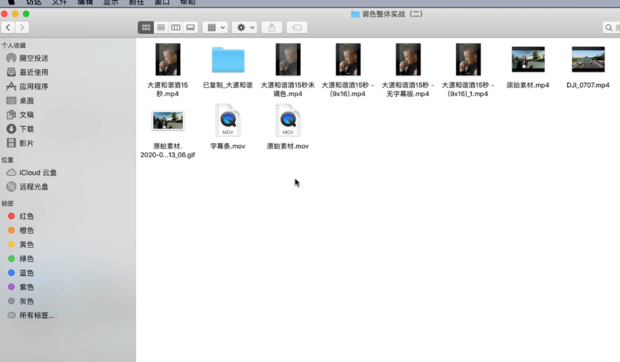Open Downloads (下载) in sidebar
This screenshot has width=620, height=362.
(x=21, y=129)
